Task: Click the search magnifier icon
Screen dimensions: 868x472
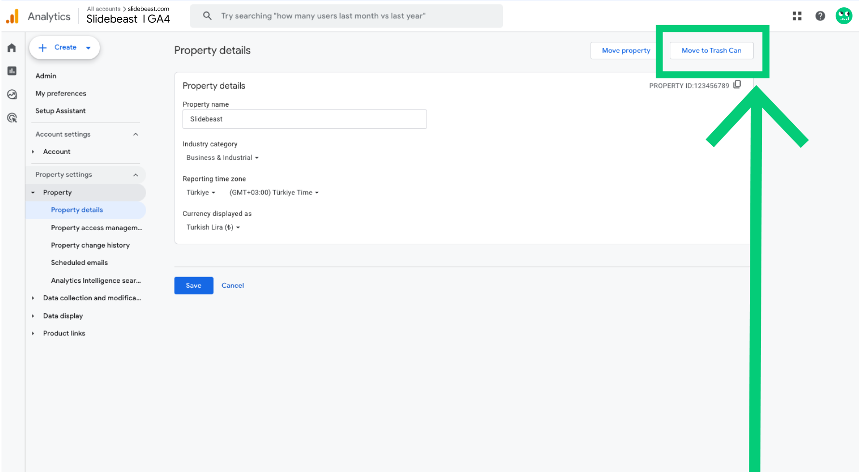Action: click(207, 16)
